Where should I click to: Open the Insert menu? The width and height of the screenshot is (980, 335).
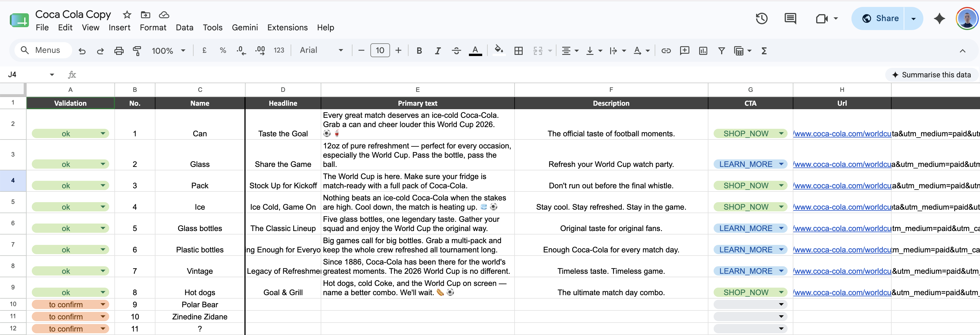[119, 28]
